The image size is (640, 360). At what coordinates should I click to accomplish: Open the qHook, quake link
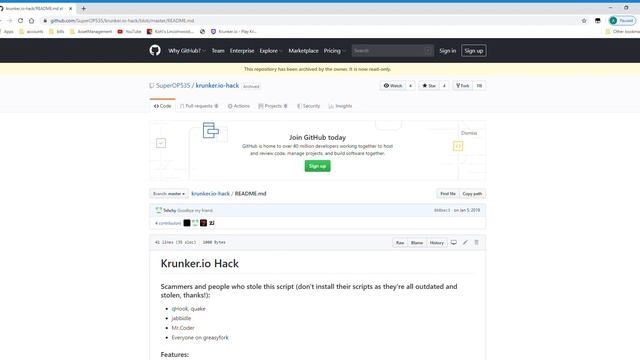[x=189, y=309]
